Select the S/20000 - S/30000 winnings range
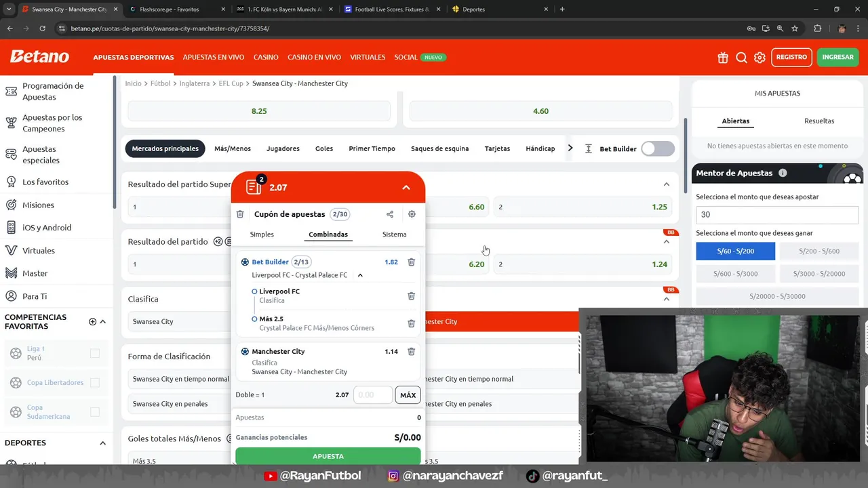Image resolution: width=868 pixels, height=488 pixels. click(x=777, y=297)
